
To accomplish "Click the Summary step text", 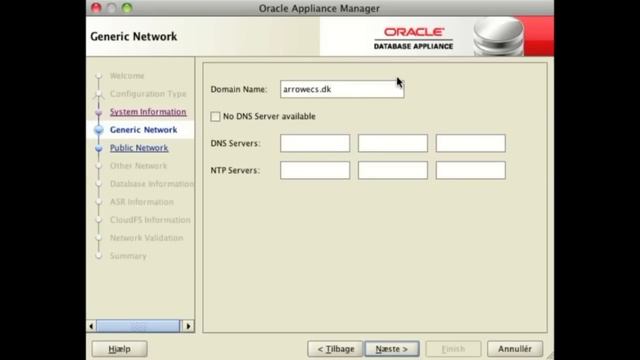I will coord(128,256).
